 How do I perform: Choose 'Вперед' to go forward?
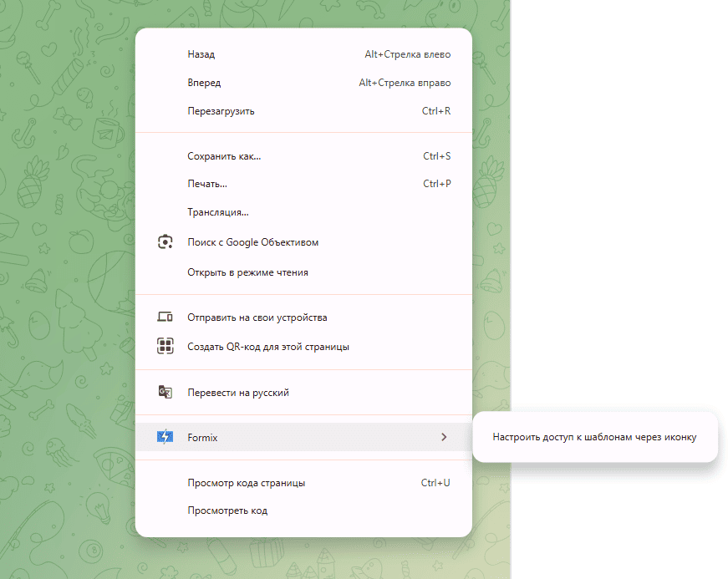[x=205, y=83]
